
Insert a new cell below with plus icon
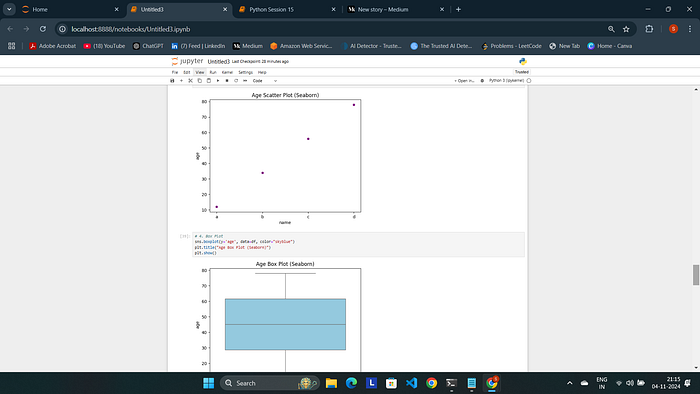tap(181, 81)
